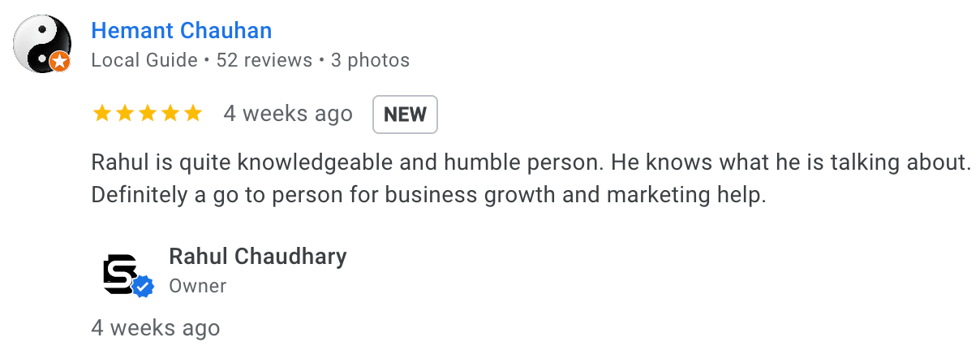980x359 pixels.
Task: Open Hemant Chauhan's reviewer profile name
Action: point(181,31)
